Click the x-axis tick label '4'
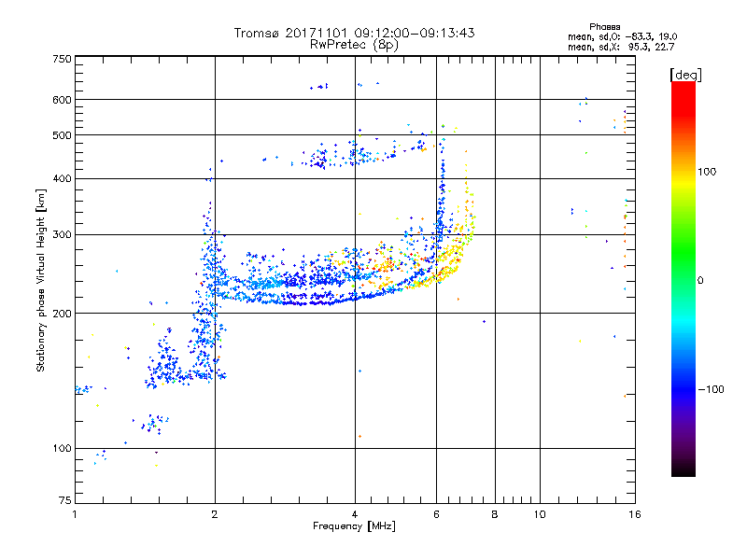Screen dimensions: 747x560 pos(355,514)
